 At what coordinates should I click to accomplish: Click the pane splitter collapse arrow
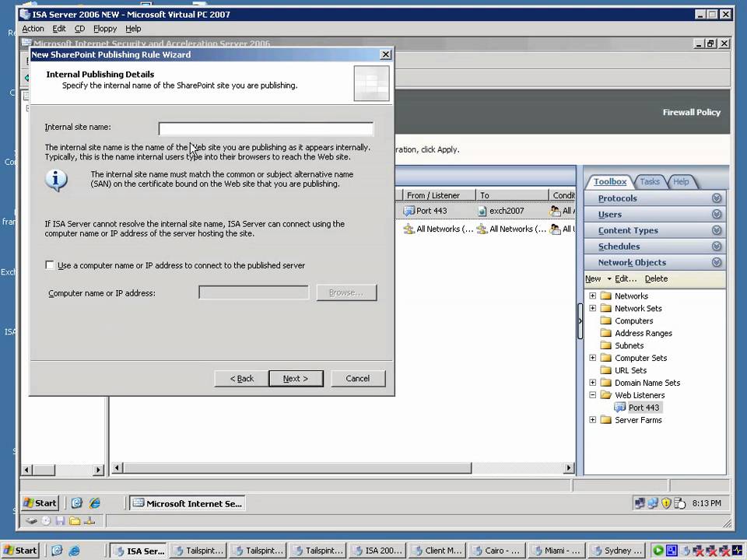click(x=580, y=321)
